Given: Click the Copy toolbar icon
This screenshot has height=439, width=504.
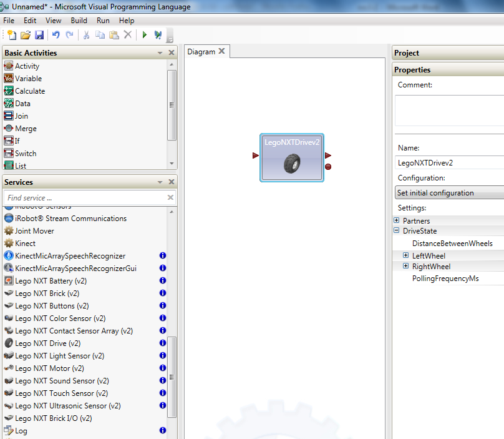Looking at the screenshot, I should click(100, 35).
